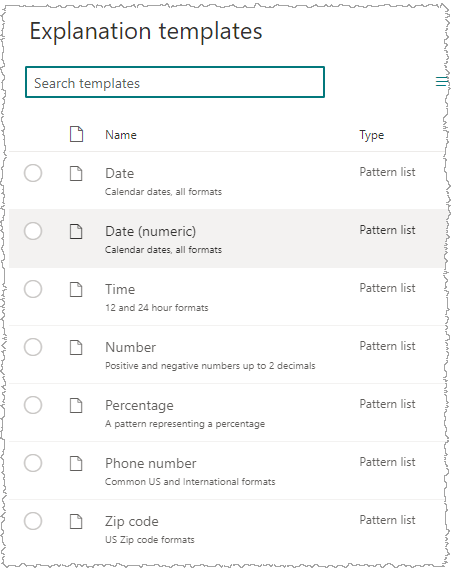Click the file icon beside Percentage
The image size is (451, 572).
pyautogui.click(x=76, y=405)
